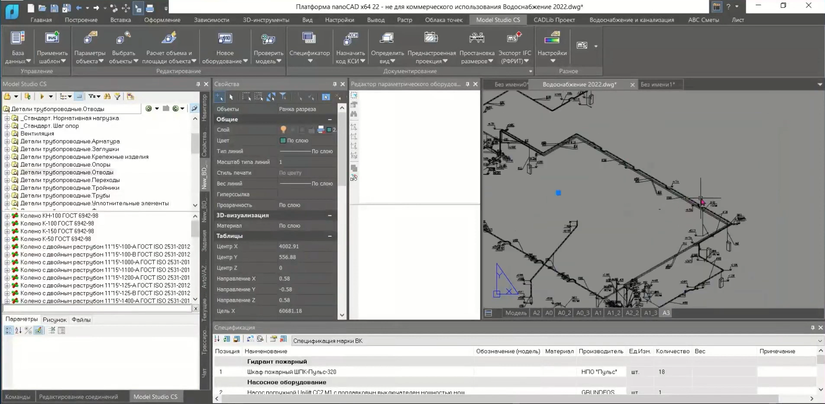
Task: Open the Настройки ribbon dropdown arrow
Action: [552, 61]
